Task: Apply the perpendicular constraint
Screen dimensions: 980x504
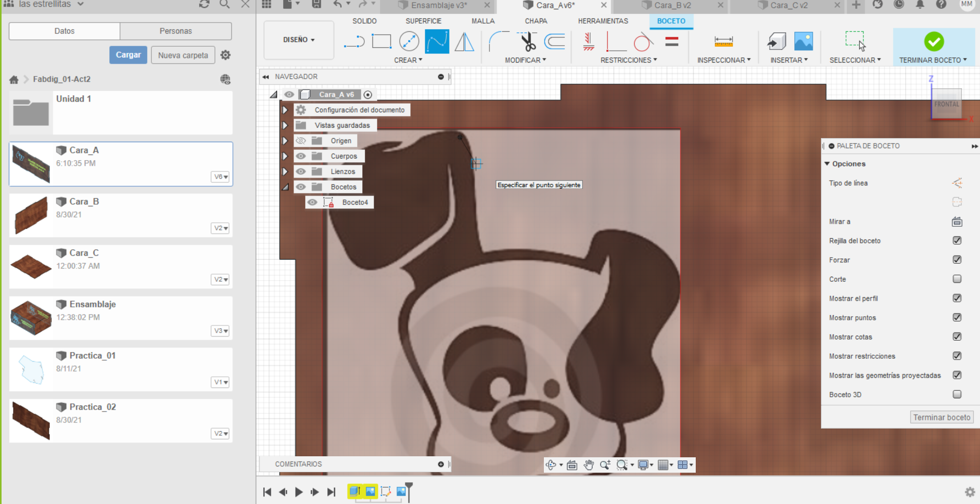Action: click(616, 41)
